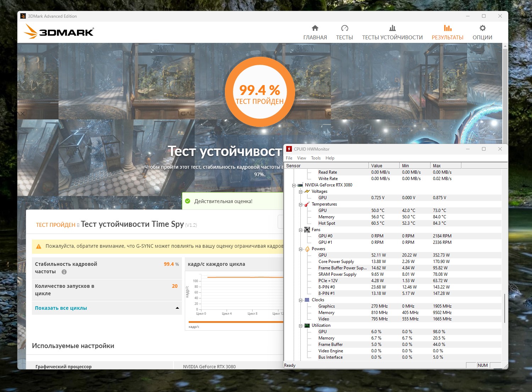The width and height of the screenshot is (532, 392).
Task: Open ТЕСТЫ УСТОЙЧИВОСТИ tab
Action: click(x=392, y=32)
